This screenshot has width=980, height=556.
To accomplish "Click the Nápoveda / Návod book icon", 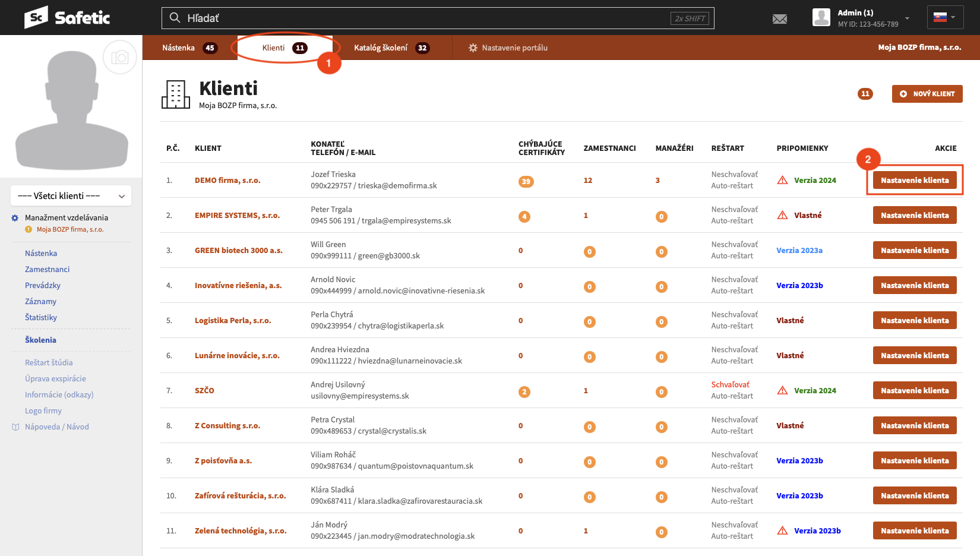I will click(x=15, y=427).
